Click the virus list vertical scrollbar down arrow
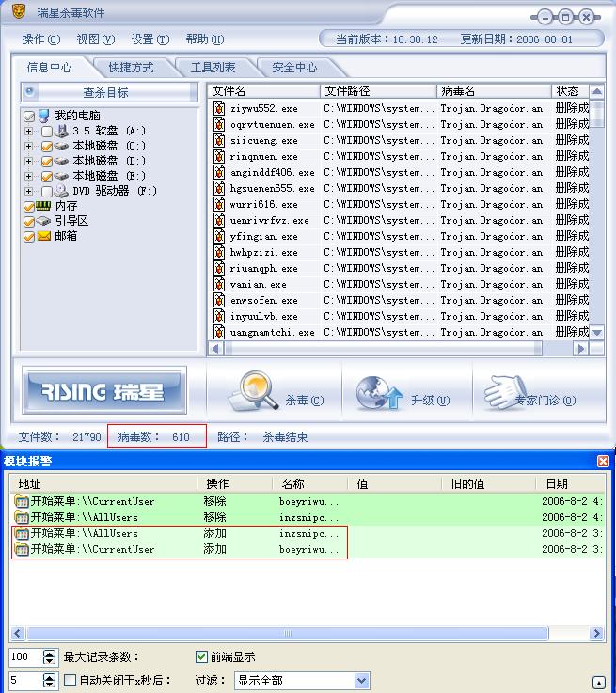This screenshot has width=616, height=693. pos(597,332)
